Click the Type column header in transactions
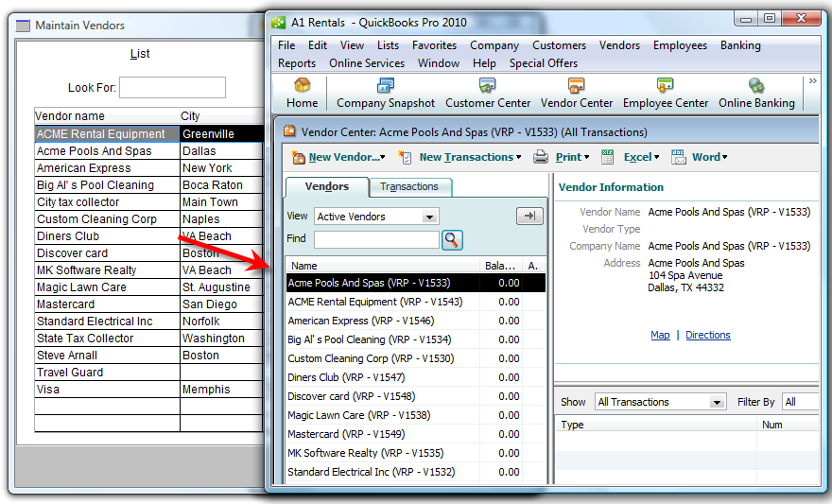This screenshot has height=504, width=832. [656, 425]
